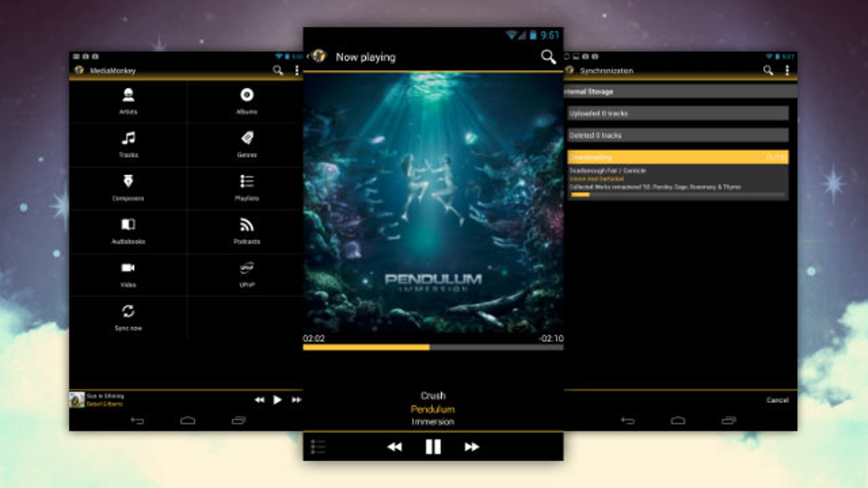Click the download progress bar in Synchronization

point(678,195)
